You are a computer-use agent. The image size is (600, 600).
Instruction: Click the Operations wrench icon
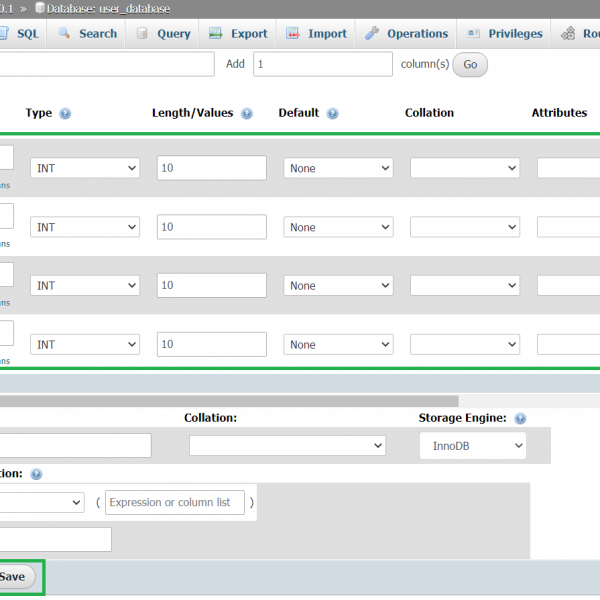click(372, 33)
